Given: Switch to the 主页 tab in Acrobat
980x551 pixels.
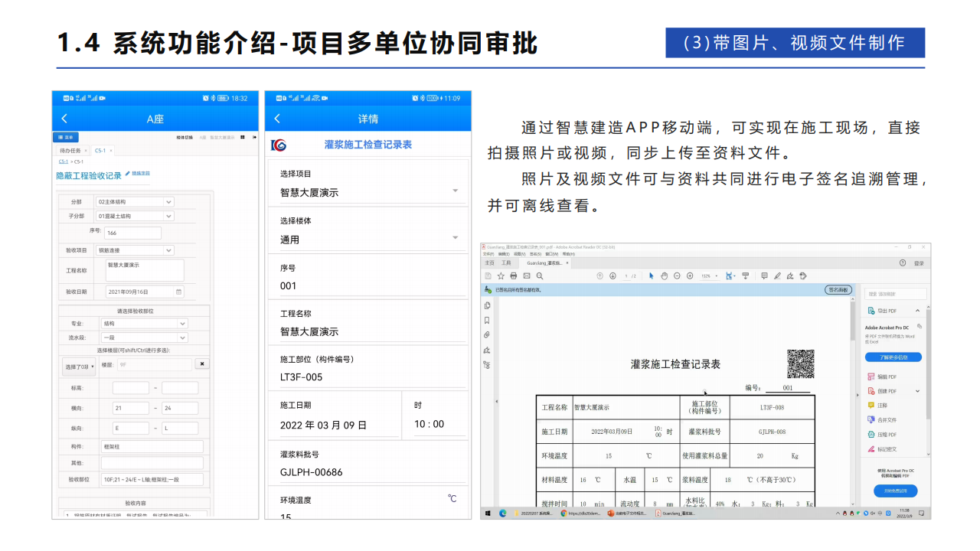Looking at the screenshot, I should click(x=489, y=262).
